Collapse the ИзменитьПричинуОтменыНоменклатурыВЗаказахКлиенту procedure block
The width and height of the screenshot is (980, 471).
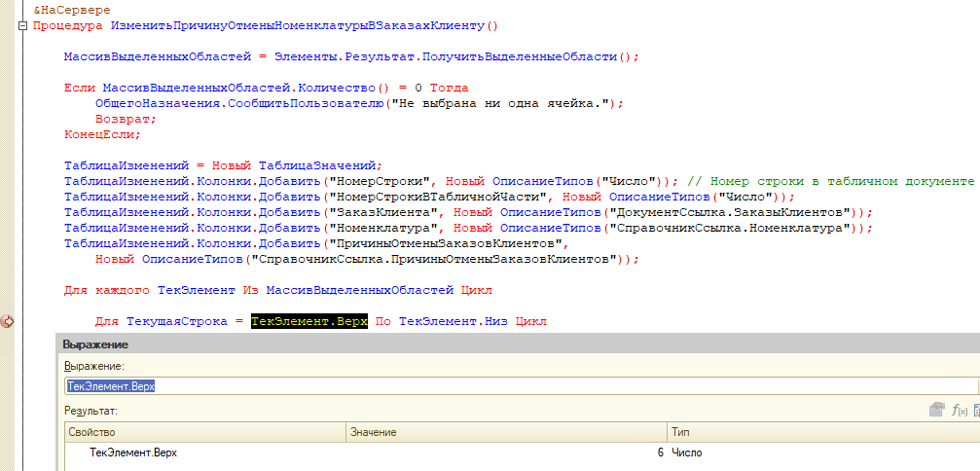pos(23,24)
